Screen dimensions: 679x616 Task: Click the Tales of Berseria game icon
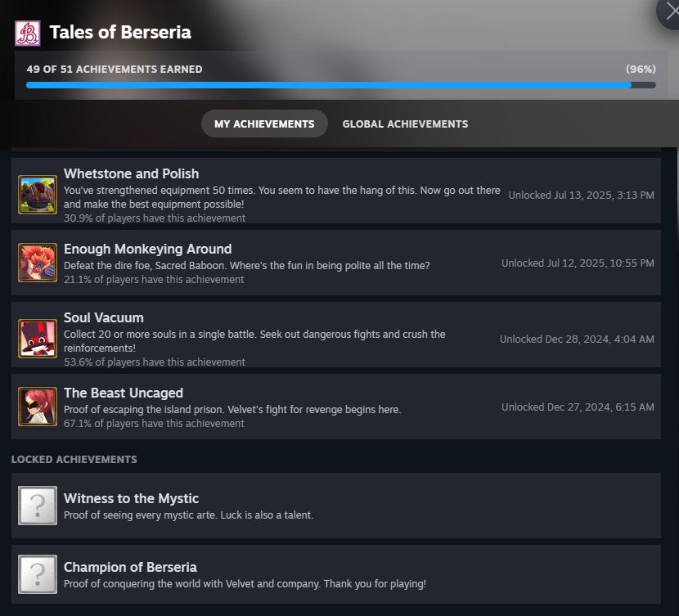pyautogui.click(x=28, y=34)
